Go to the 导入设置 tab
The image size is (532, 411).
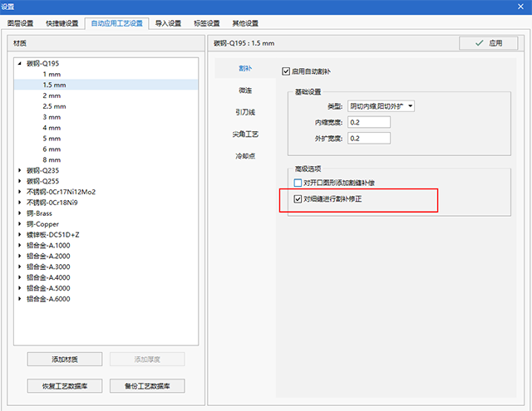coord(168,23)
